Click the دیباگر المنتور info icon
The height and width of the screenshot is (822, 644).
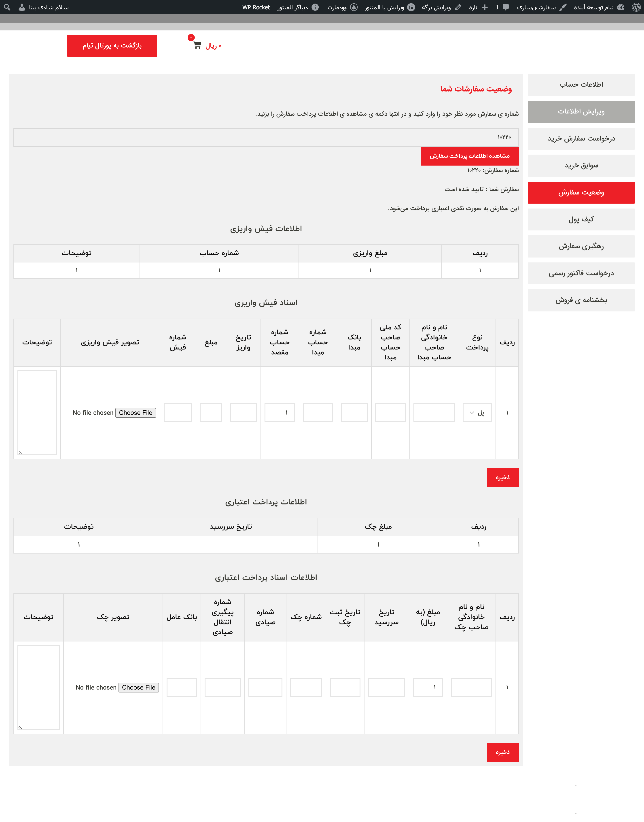coord(315,7)
